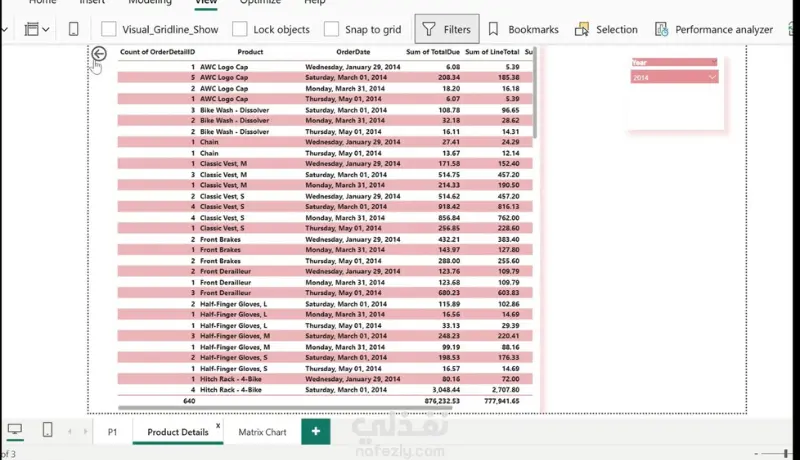Select the cell with LineTotal 762.00
This screenshot has width=800, height=460.
point(509,218)
